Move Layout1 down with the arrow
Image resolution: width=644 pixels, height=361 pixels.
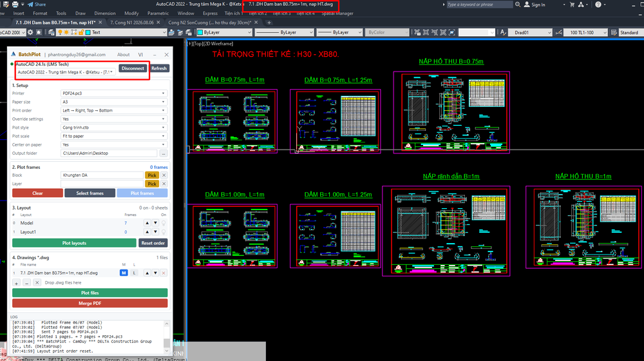(x=155, y=232)
